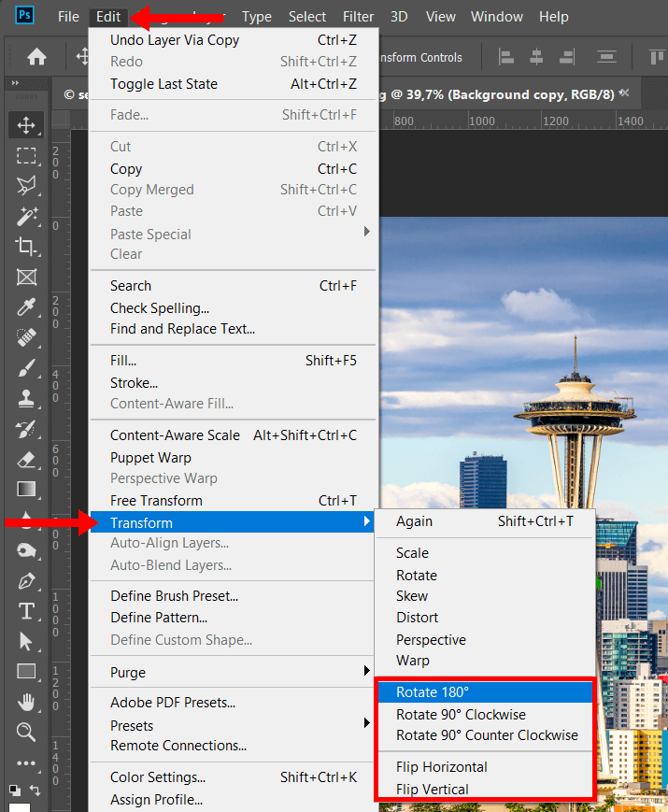
Task: Select the Path Selection tool
Action: pyautogui.click(x=26, y=642)
